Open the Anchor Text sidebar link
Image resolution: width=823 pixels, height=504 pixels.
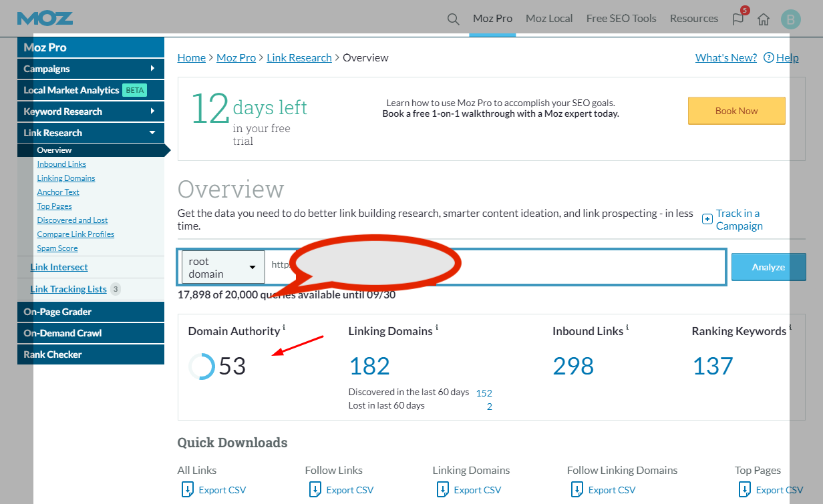click(58, 192)
